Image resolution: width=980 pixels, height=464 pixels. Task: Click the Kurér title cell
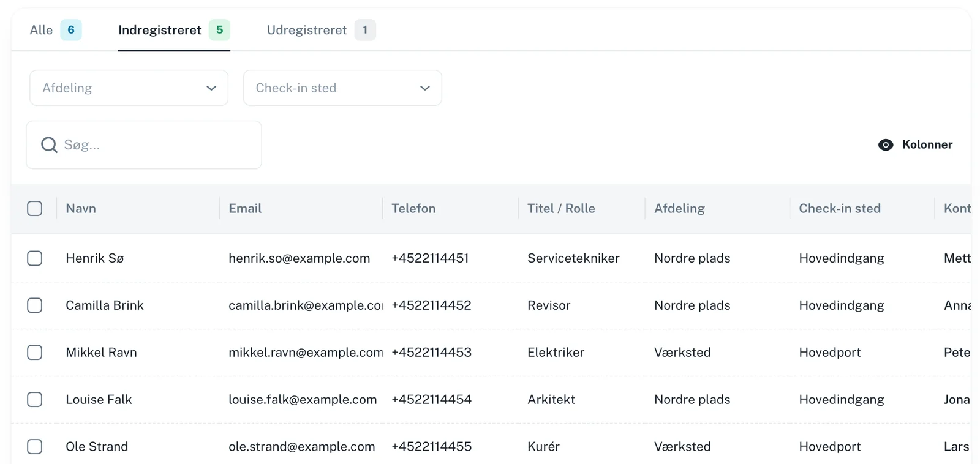(x=543, y=447)
